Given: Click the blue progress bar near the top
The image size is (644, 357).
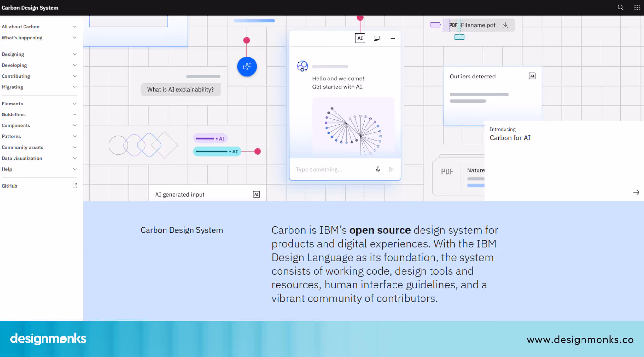Looking at the screenshot, I should pyautogui.click(x=254, y=20).
